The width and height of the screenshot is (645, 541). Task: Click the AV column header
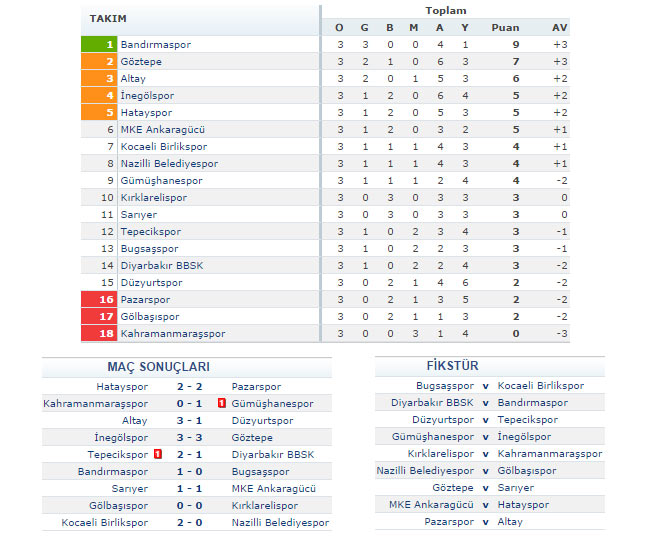(560, 27)
